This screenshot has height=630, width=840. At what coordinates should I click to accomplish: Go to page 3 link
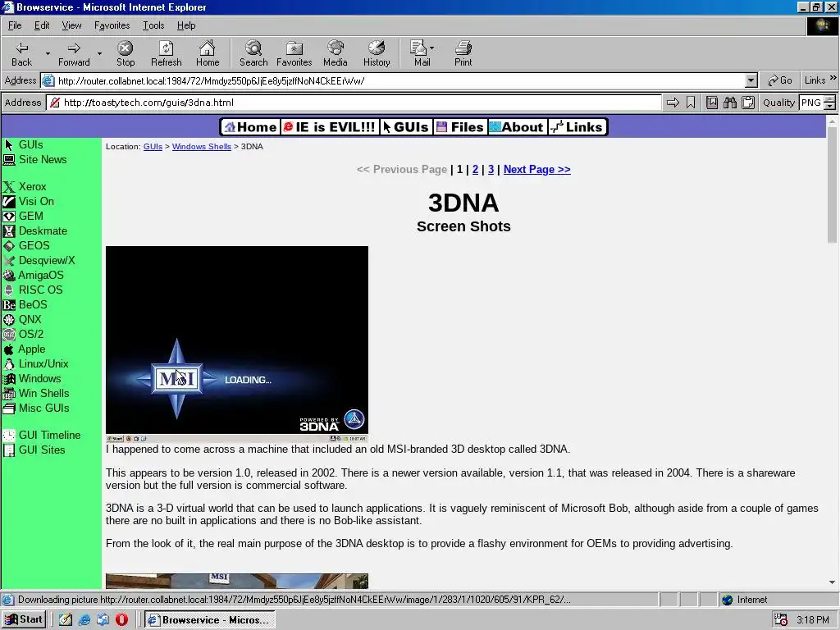(x=491, y=169)
